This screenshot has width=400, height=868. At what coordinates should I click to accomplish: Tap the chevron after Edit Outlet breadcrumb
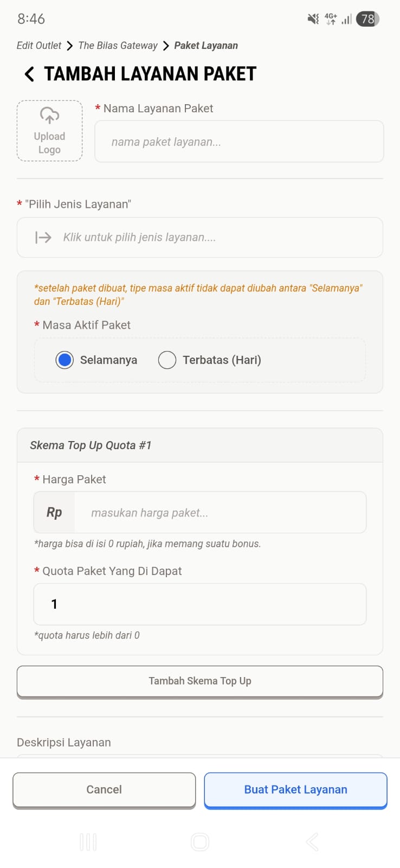click(69, 46)
